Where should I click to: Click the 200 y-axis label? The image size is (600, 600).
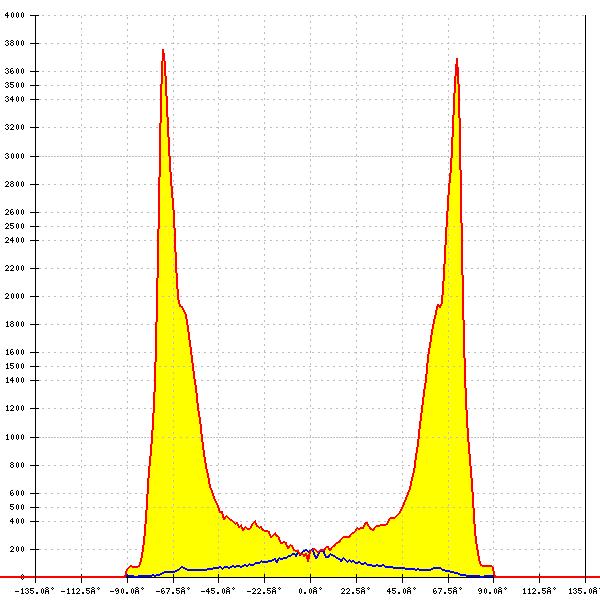pyautogui.click(x=17, y=549)
